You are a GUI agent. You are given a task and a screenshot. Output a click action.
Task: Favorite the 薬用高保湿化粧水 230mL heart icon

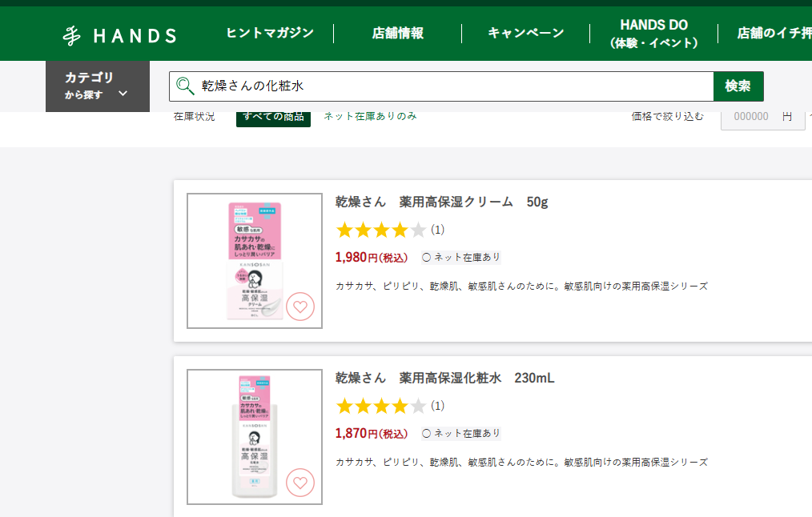tap(300, 483)
